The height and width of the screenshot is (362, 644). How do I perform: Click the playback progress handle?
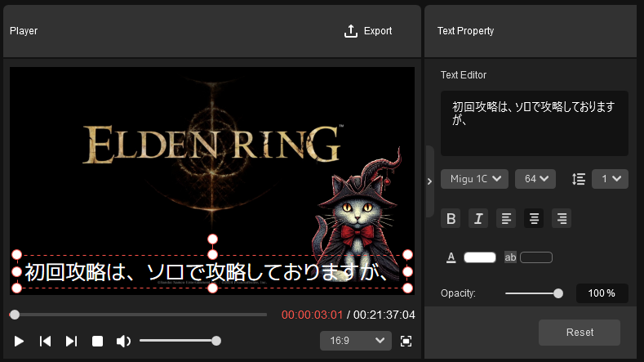click(x=15, y=315)
